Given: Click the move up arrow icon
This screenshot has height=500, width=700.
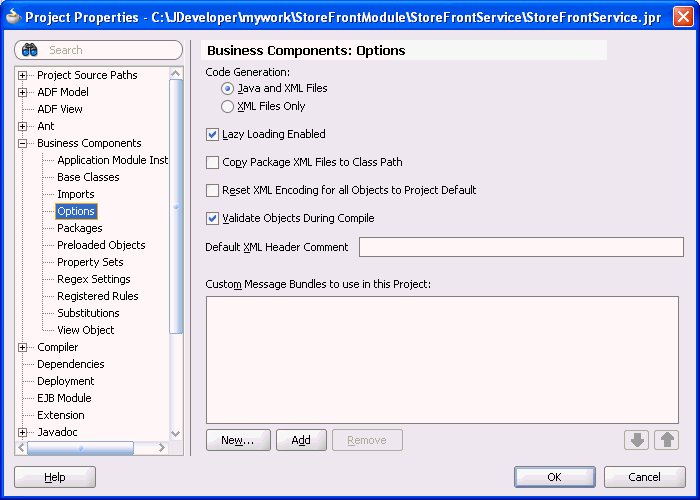Looking at the screenshot, I should coord(667,440).
